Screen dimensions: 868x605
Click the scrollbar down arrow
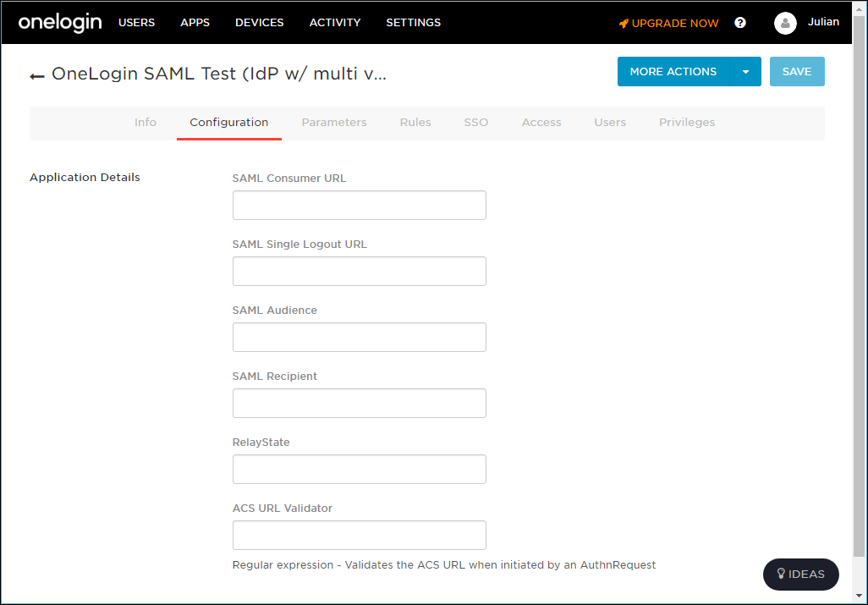click(859, 597)
